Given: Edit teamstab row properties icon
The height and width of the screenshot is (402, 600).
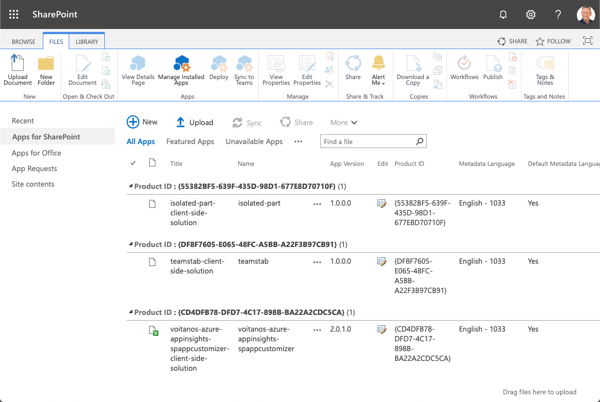Looking at the screenshot, I should pos(381,261).
